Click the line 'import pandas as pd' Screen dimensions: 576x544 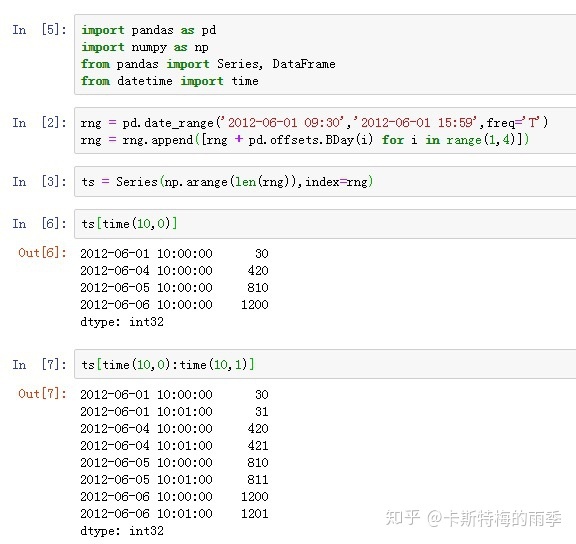(149, 30)
